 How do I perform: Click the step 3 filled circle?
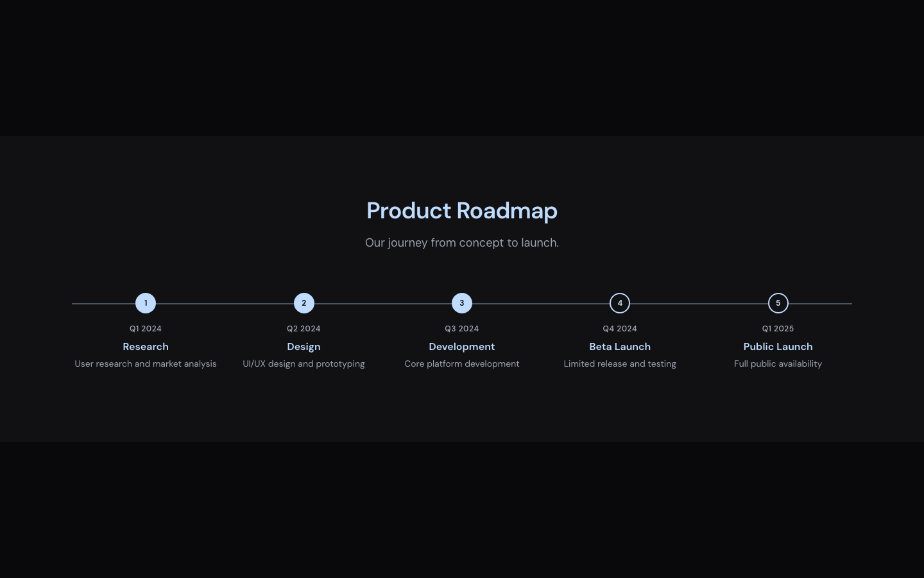coord(462,303)
